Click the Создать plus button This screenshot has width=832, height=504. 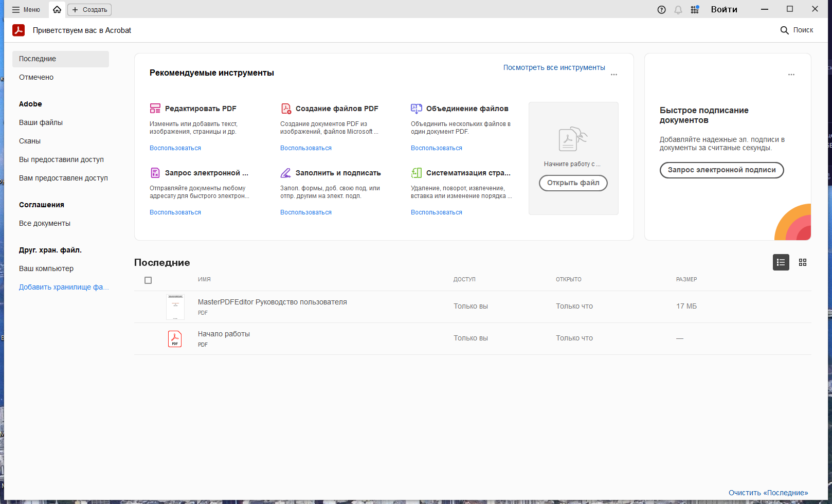(x=89, y=10)
